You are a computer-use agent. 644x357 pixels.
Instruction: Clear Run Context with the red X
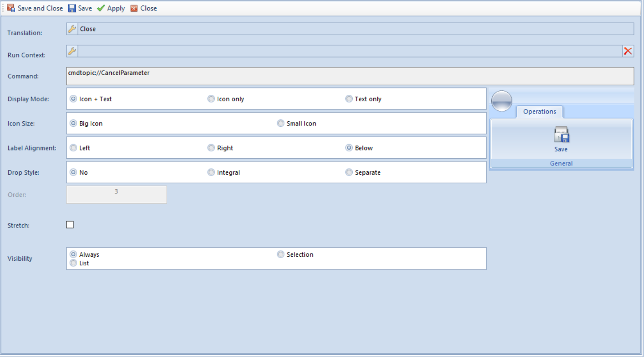[x=628, y=51]
